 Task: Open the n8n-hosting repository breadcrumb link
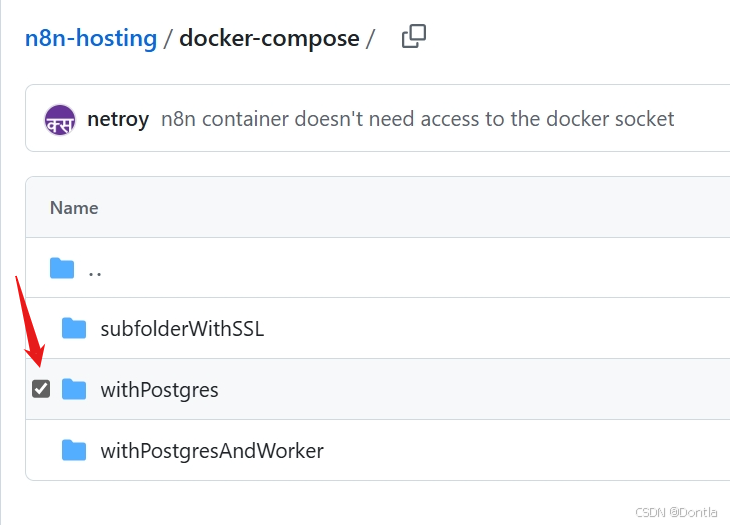tap(91, 38)
